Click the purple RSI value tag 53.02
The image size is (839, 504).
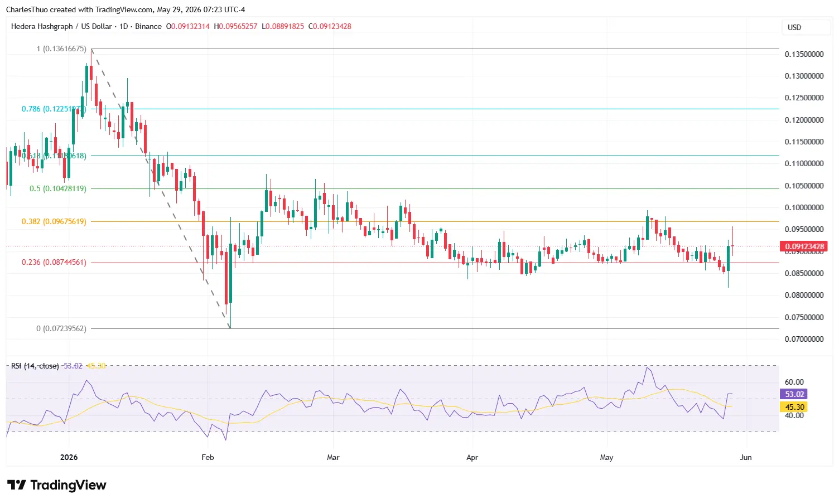tap(794, 394)
